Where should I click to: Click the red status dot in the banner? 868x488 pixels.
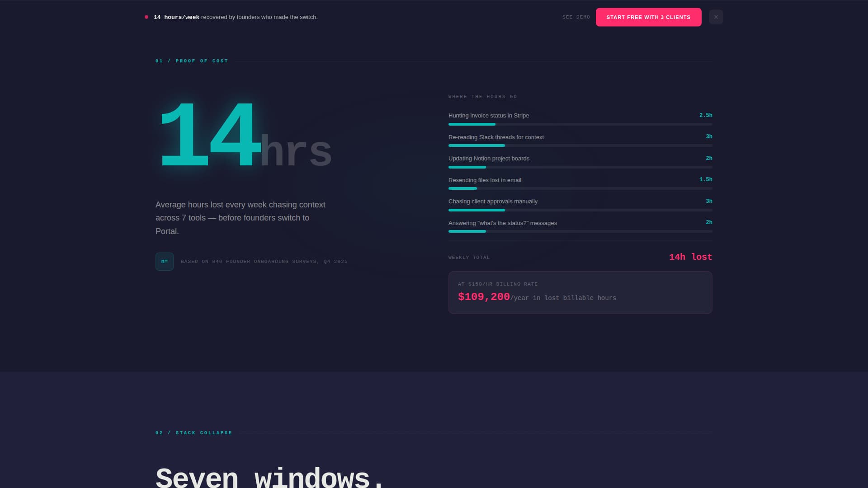[x=146, y=17]
